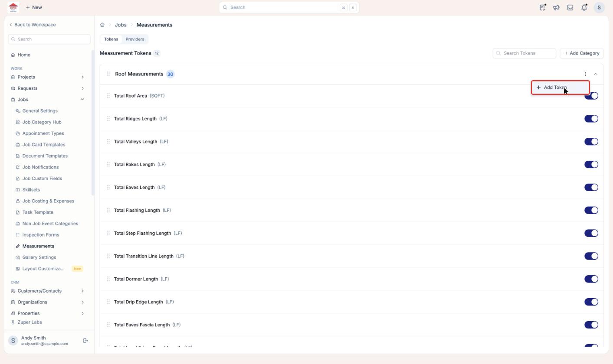This screenshot has height=364, width=613.
Task: Toggle off Total Ridges Length token
Action: pyautogui.click(x=591, y=119)
